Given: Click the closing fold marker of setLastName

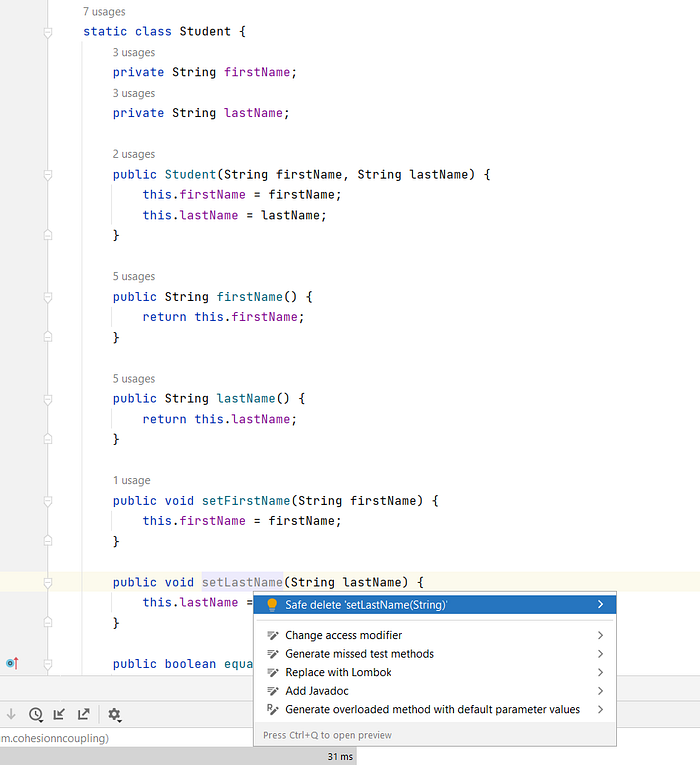Looking at the screenshot, I should pos(48,622).
